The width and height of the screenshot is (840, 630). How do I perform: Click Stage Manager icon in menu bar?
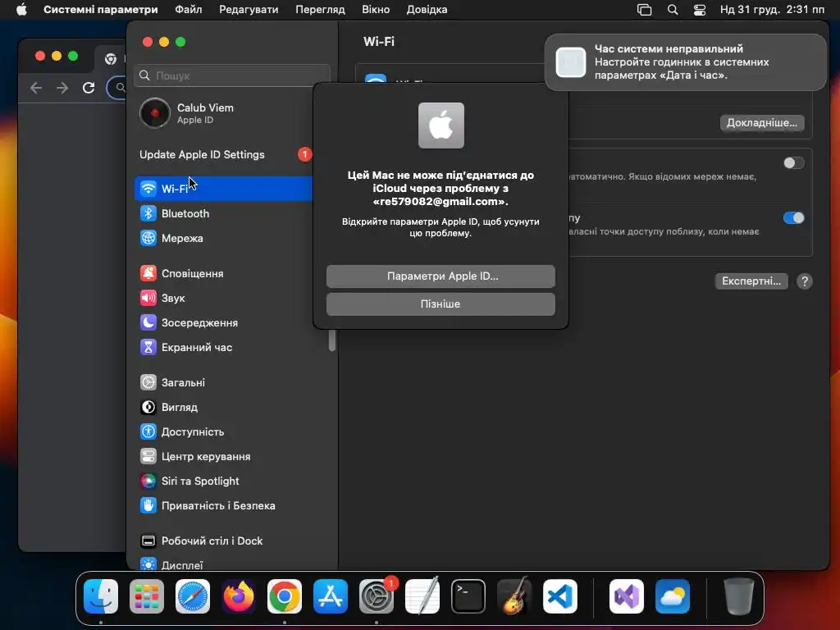coord(645,10)
